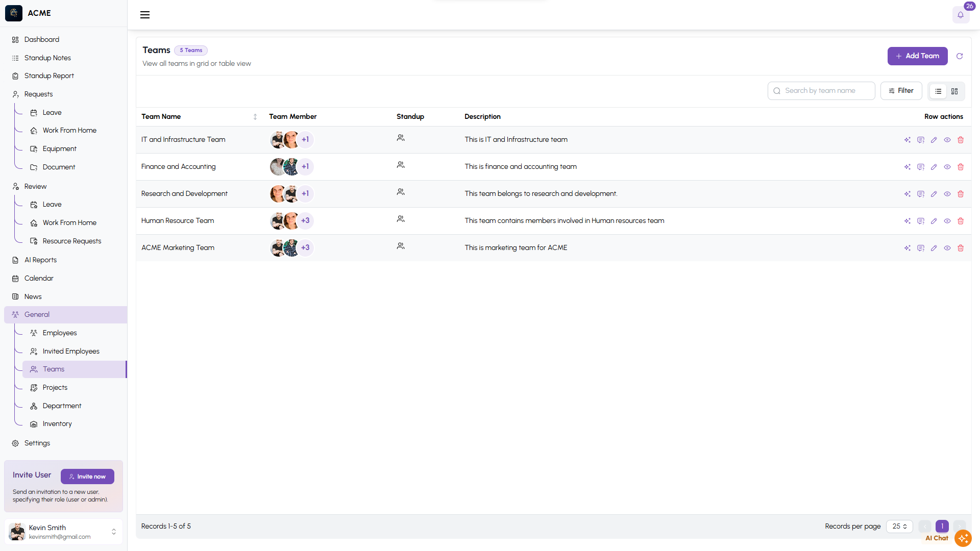Click the notification bell icon
This screenshot has width=980, height=551.
[960, 15]
